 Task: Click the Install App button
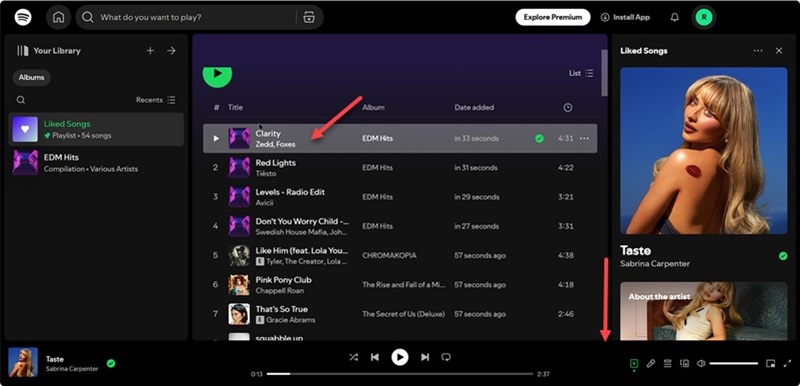click(x=625, y=17)
